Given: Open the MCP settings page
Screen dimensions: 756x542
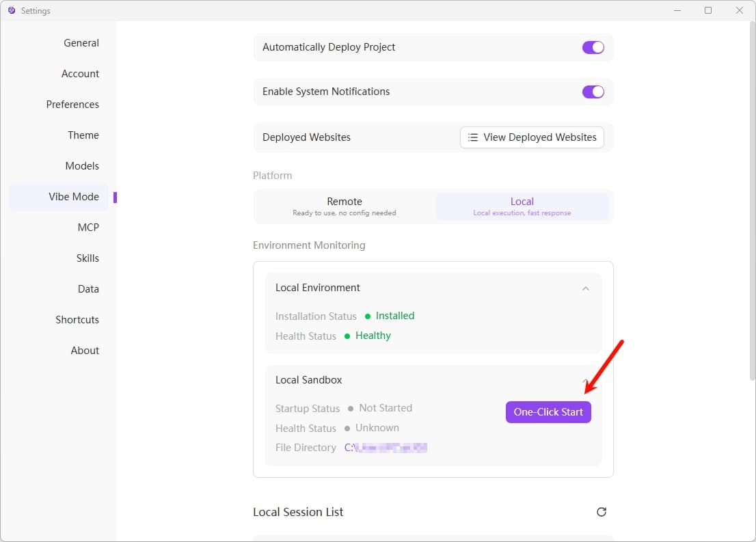Looking at the screenshot, I should click(x=88, y=227).
